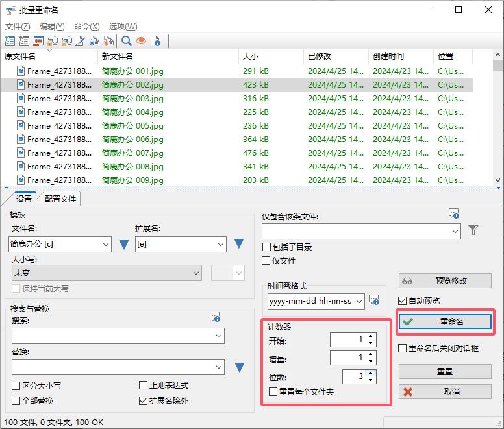Image resolution: width=504 pixels, height=429 pixels.
Task: Open the 扩展名 template dropdown
Action: (221, 245)
